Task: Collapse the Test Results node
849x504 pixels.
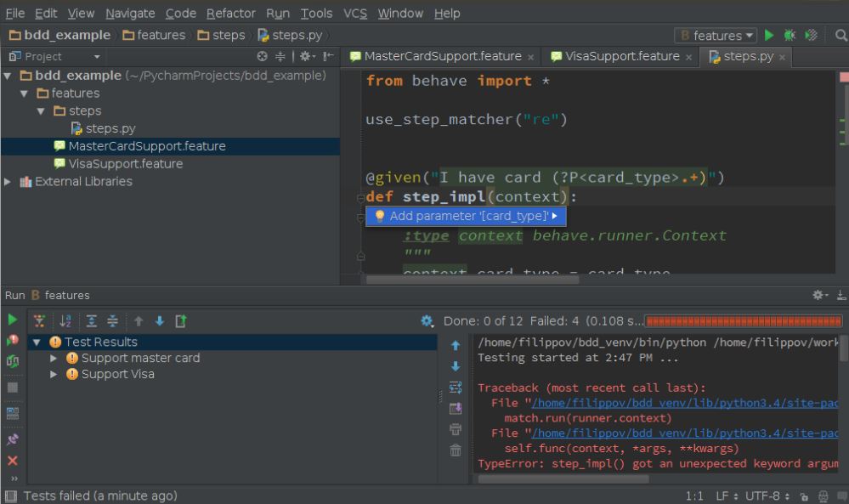Action: coord(37,343)
